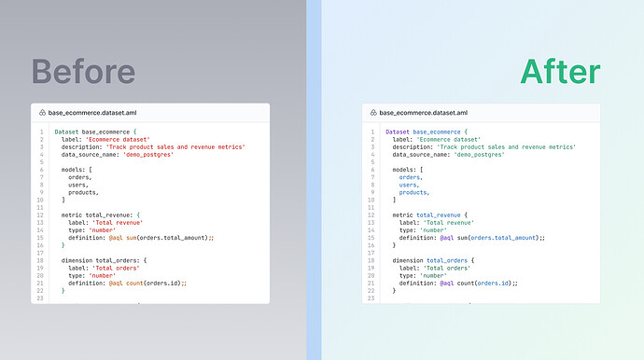The image size is (644, 360).
Task: Click 'models: [' line in the After panel
Action: (408, 170)
